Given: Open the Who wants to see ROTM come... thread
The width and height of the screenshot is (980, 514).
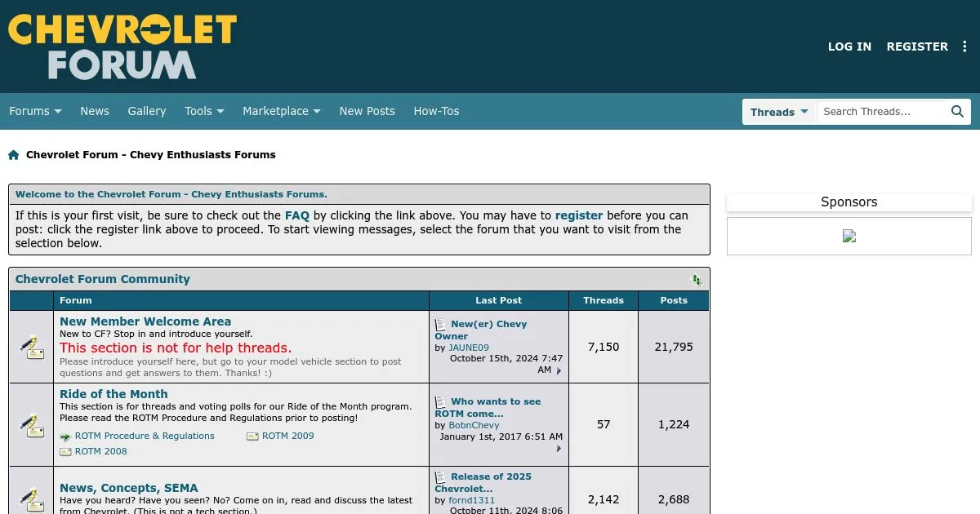Looking at the screenshot, I should coord(488,407).
